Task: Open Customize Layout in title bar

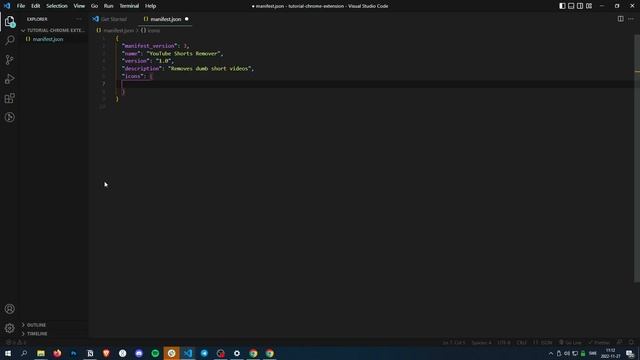Action: point(589,6)
